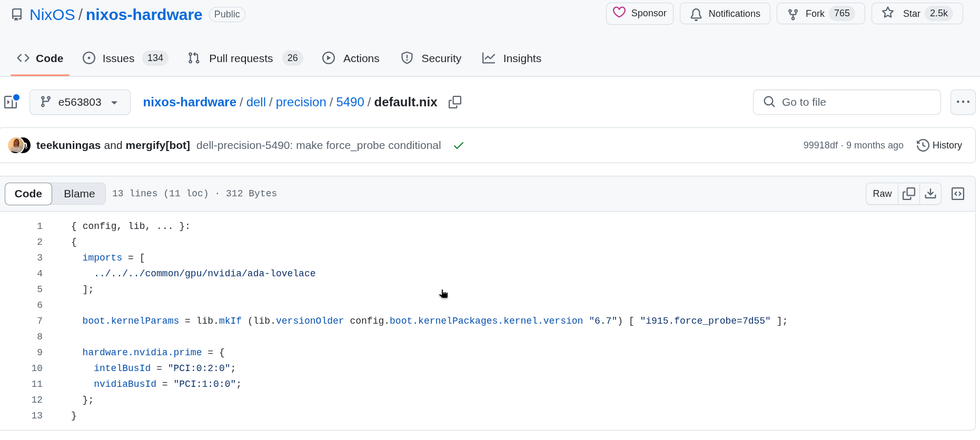Screen dimensions: 980x440
Task: Open the symbols panel icon
Action: [957, 194]
